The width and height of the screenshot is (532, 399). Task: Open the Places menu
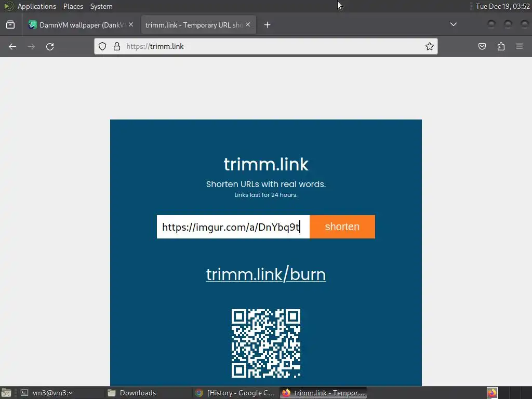(73, 6)
